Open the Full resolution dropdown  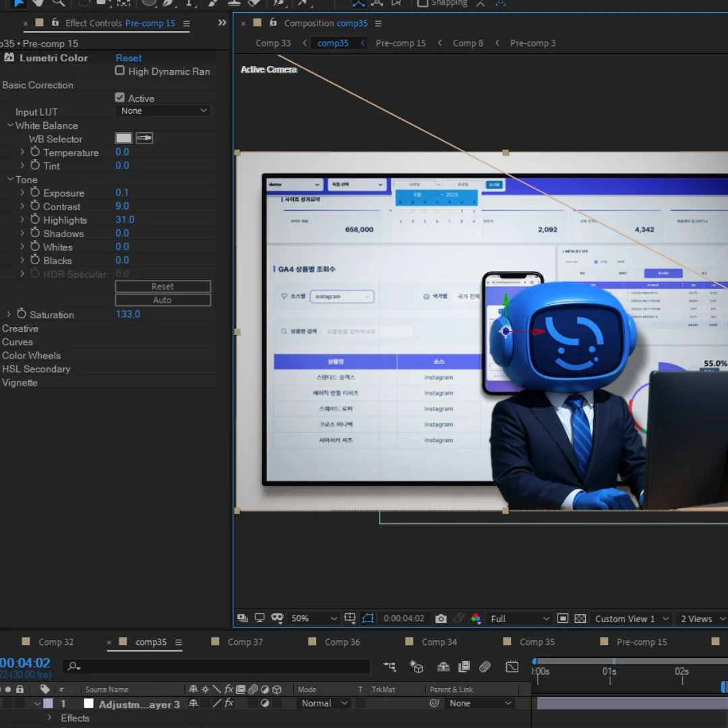click(x=520, y=618)
